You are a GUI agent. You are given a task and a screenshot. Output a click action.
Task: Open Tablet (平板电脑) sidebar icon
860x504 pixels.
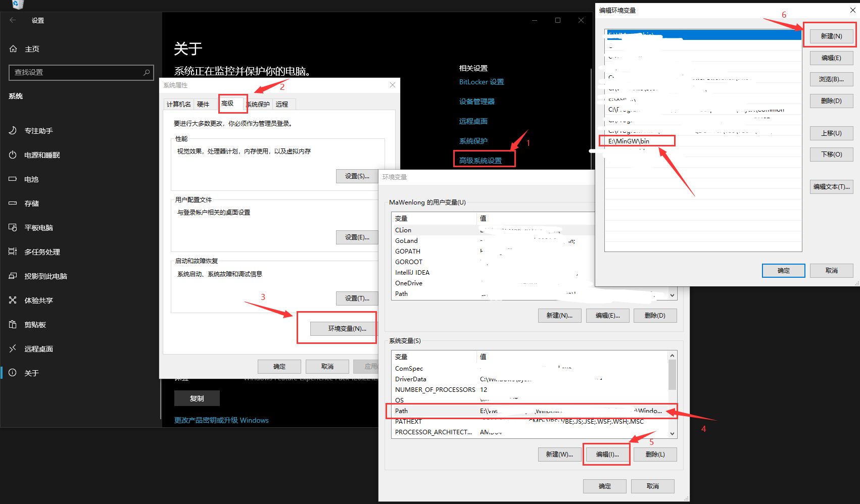tap(13, 228)
